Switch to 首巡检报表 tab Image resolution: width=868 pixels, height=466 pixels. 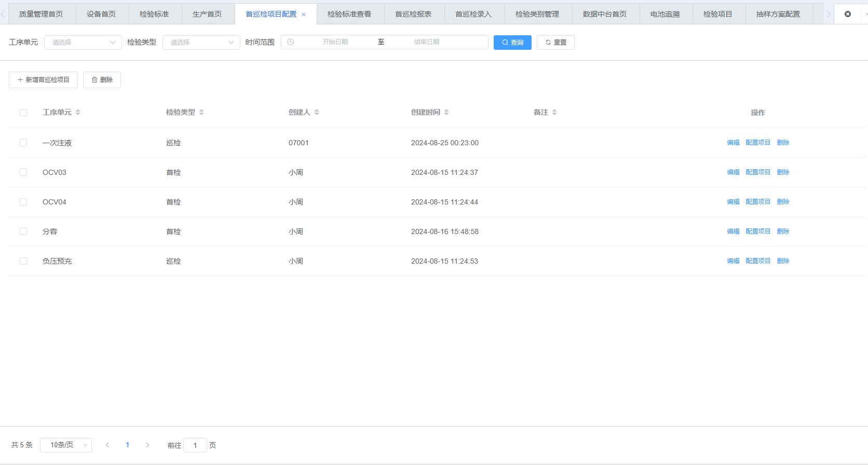(413, 14)
